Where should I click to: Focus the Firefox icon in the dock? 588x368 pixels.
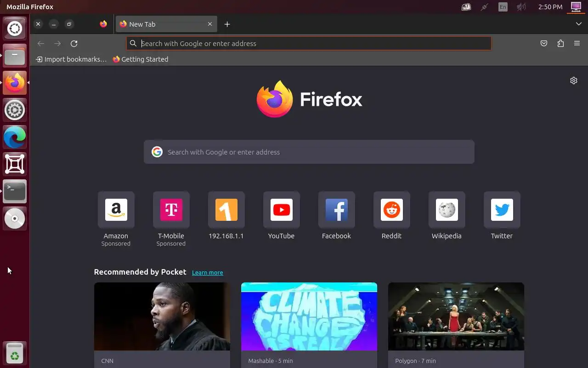[15, 83]
